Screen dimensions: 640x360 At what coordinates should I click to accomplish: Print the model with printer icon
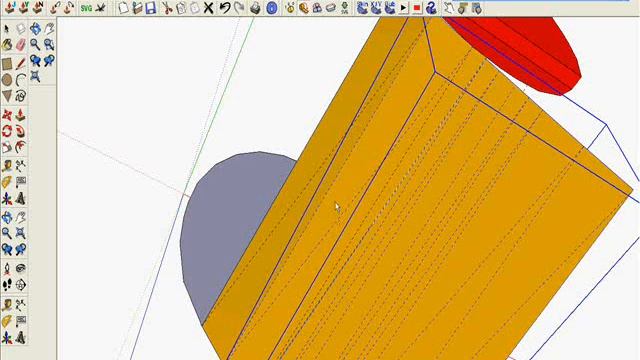(256, 8)
